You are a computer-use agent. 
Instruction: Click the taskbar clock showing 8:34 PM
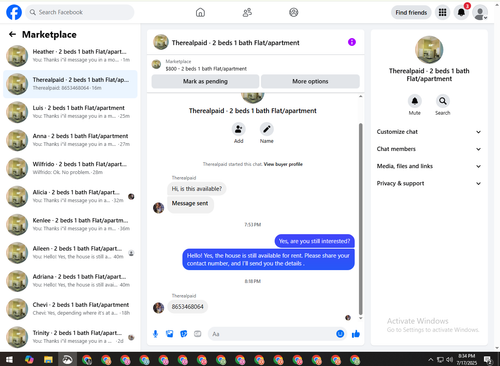[x=467, y=359]
